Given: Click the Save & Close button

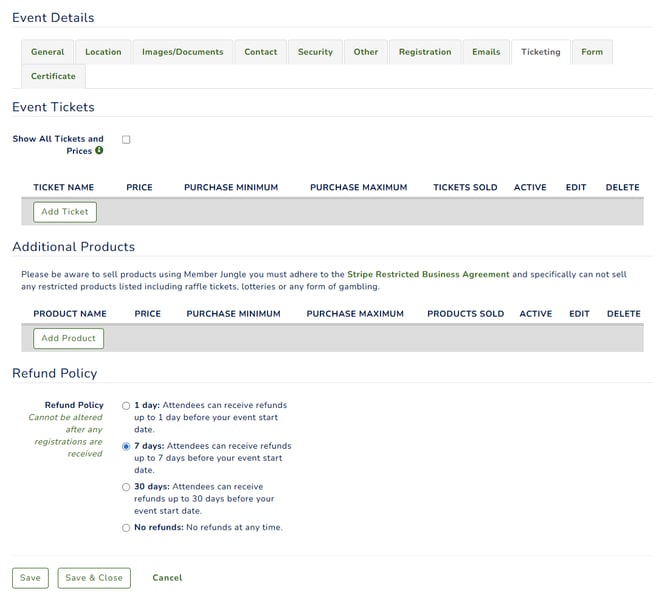Looking at the screenshot, I should (94, 578).
